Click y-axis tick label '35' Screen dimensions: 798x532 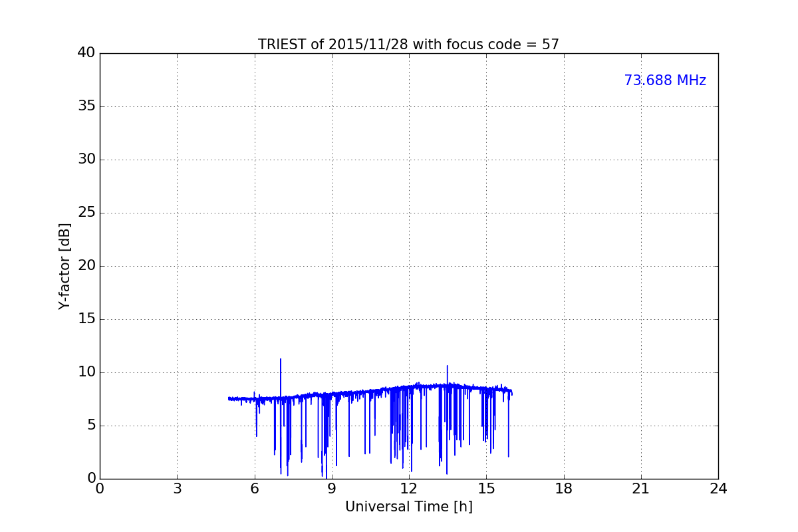coord(86,106)
